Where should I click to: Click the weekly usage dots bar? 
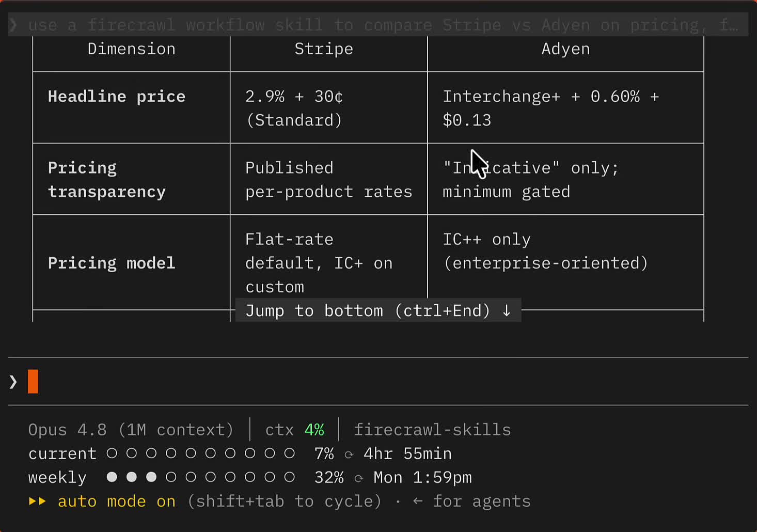[x=200, y=477]
